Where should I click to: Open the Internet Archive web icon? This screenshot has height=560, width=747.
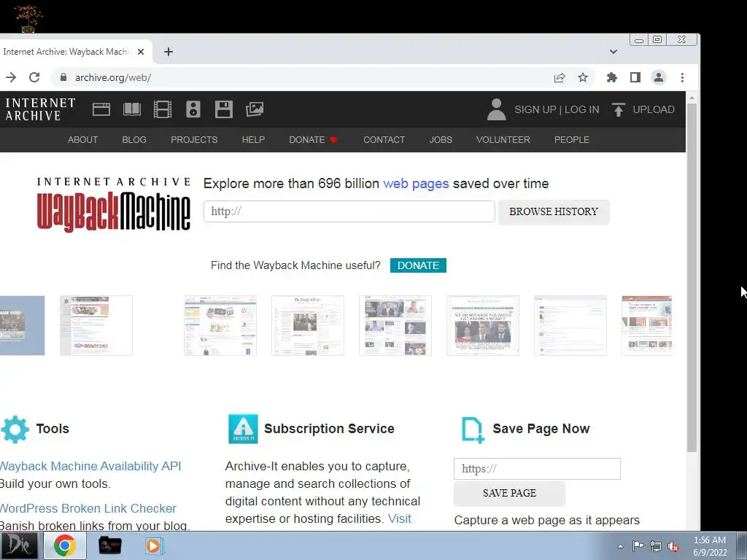coord(101,109)
